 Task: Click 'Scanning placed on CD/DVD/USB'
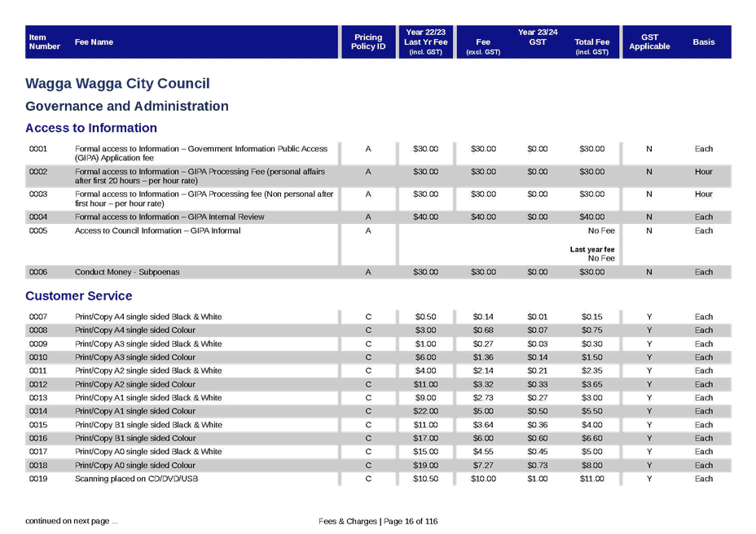(136, 479)
